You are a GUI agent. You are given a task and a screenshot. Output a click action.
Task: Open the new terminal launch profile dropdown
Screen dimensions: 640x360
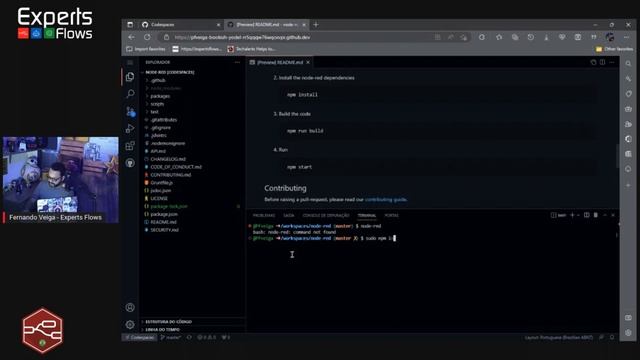(x=578, y=215)
